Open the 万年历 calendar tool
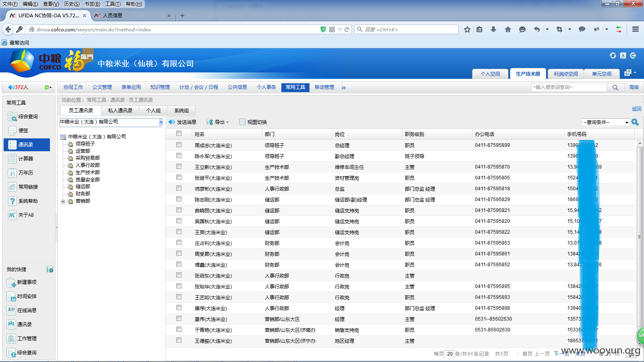The width and height of the screenshot is (644, 362). click(21, 173)
